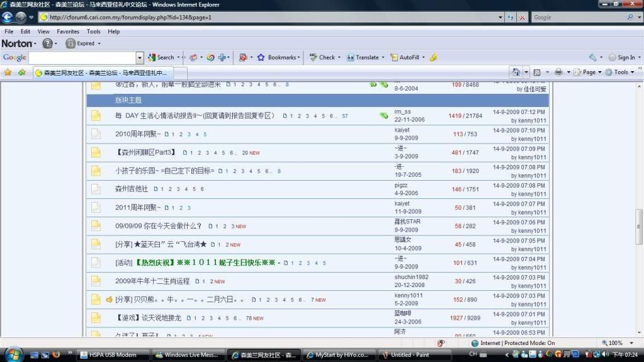Click the Favorites Center star icon

8,72
